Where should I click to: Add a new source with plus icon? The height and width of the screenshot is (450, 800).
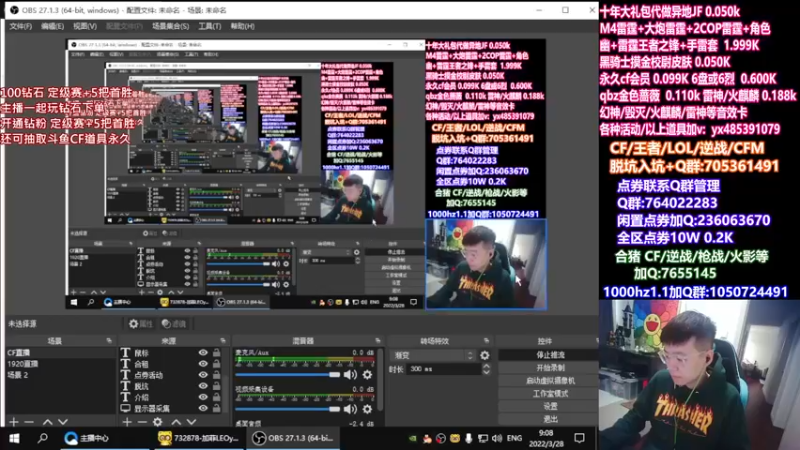tap(127, 422)
